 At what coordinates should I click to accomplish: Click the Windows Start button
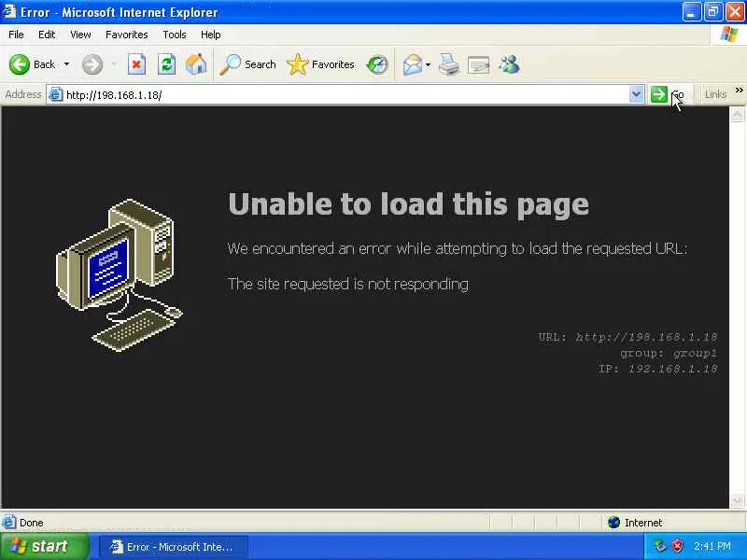tap(45, 546)
